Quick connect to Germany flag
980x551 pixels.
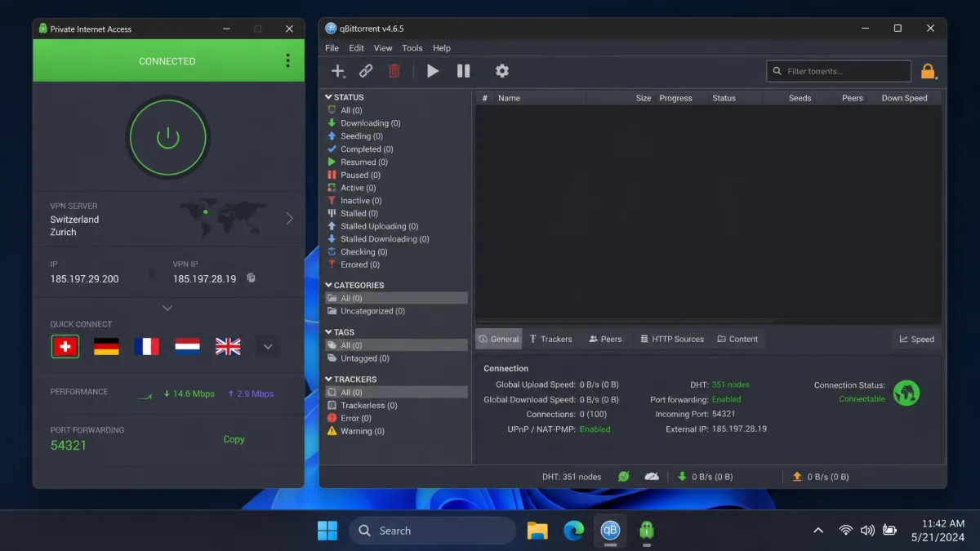(106, 347)
